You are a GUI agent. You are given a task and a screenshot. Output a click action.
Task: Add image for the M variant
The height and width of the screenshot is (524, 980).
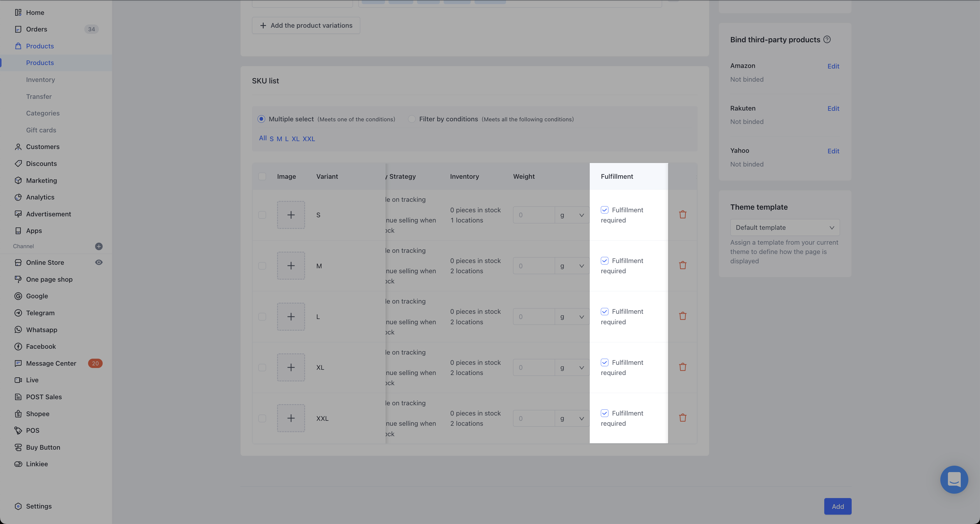click(291, 265)
